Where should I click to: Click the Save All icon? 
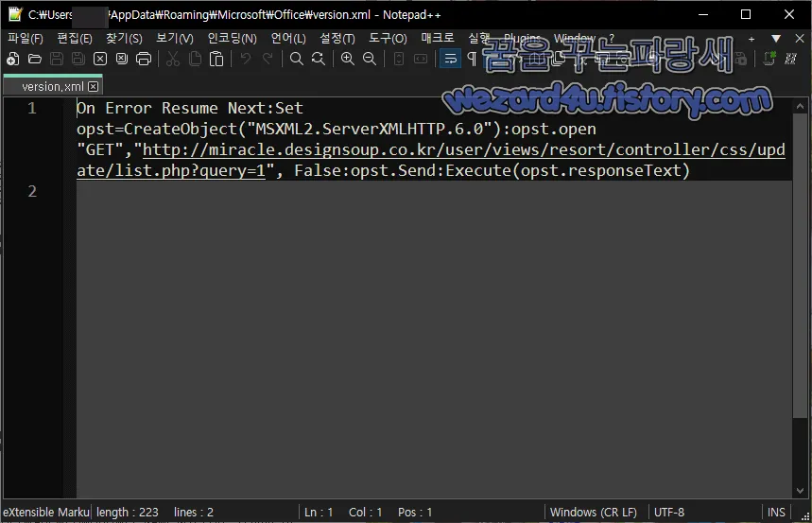[x=78, y=59]
